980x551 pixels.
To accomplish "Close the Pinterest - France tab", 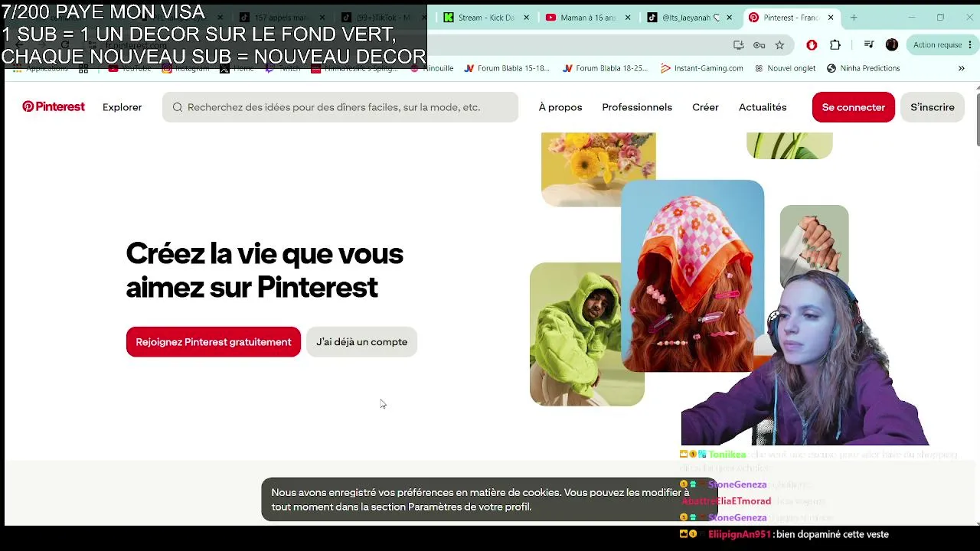I will [831, 18].
